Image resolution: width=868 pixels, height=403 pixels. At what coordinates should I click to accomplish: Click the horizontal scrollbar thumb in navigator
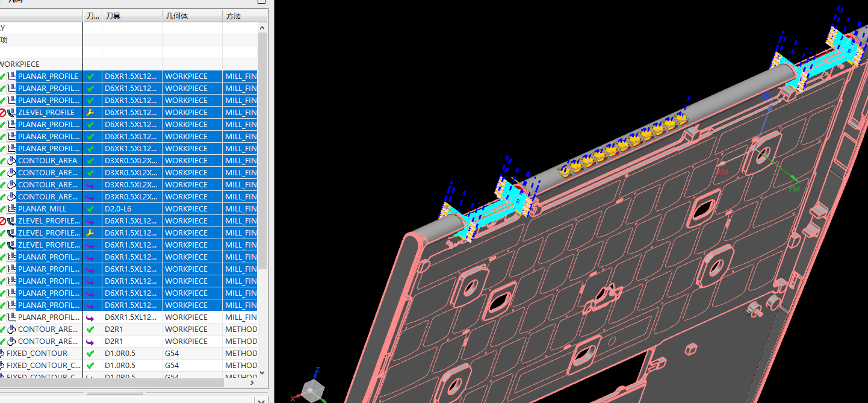[x=112, y=383]
